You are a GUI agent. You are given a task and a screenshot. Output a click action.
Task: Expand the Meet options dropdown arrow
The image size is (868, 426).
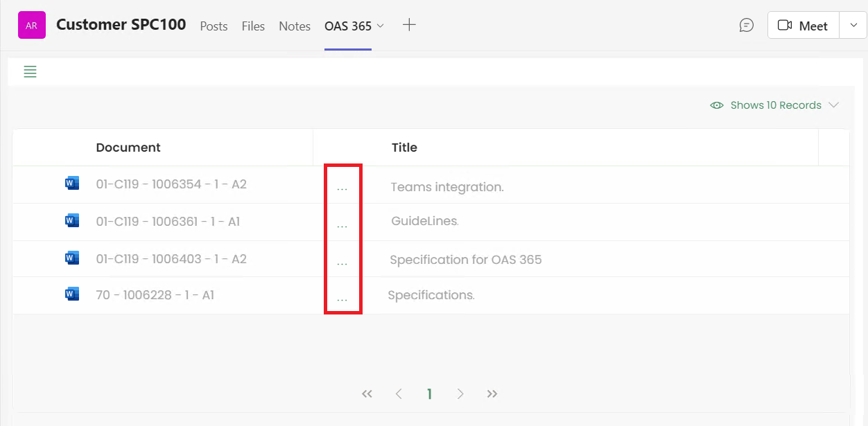(x=853, y=26)
